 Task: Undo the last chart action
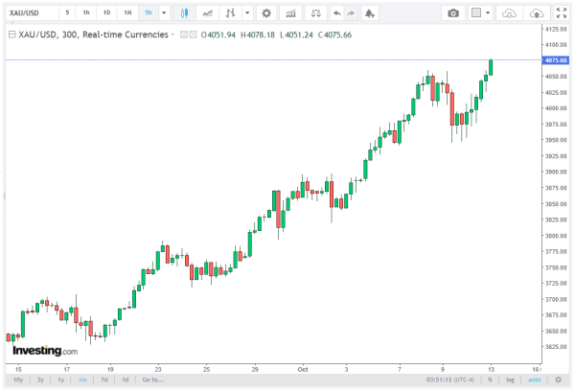pyautogui.click(x=336, y=12)
